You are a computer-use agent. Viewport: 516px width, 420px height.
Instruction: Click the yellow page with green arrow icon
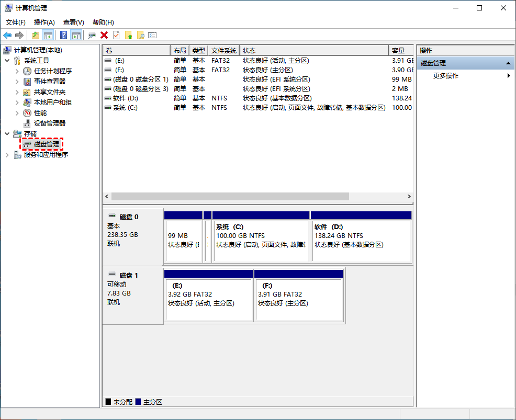(128, 35)
